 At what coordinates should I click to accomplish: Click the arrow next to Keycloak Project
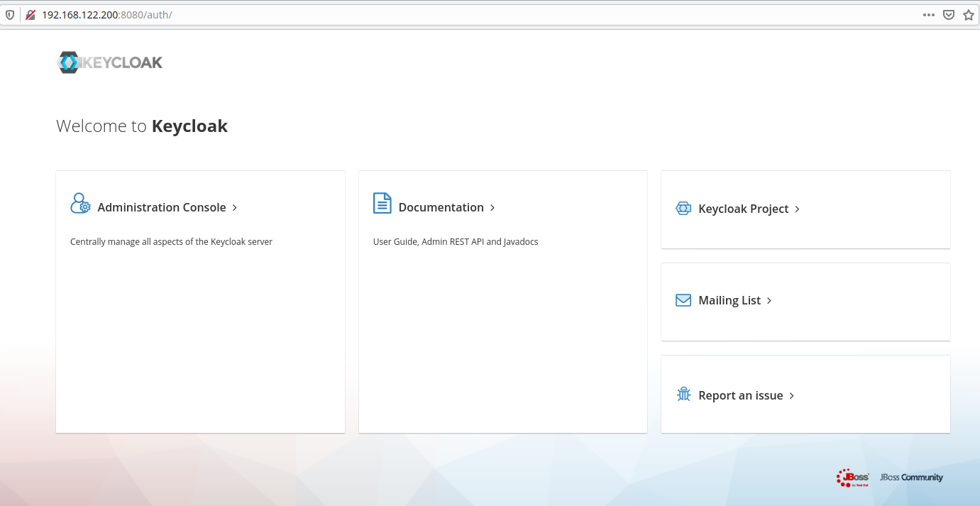[798, 209]
